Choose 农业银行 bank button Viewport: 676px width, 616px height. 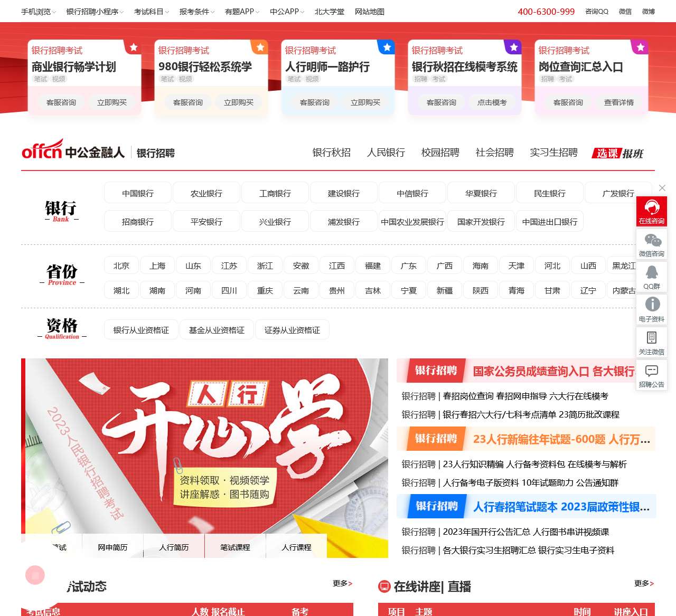[206, 193]
